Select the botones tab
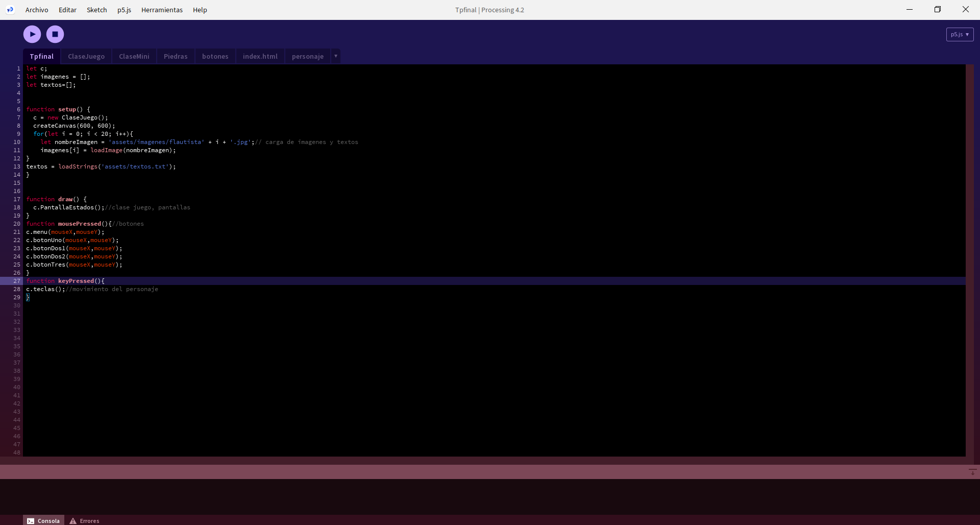This screenshot has width=980, height=525. [215, 56]
